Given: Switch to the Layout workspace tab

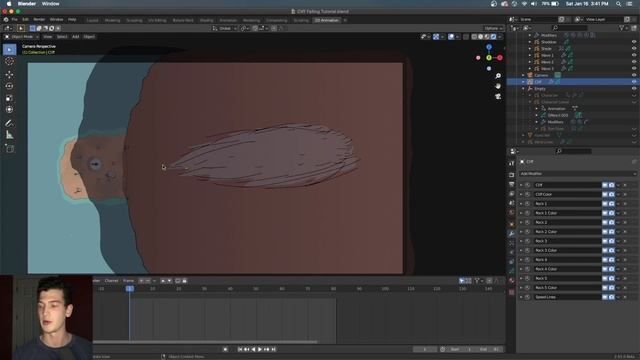Looking at the screenshot, I should click(x=92, y=20).
